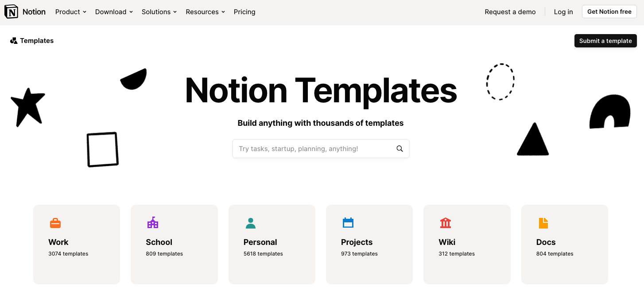Expand the Product menu
The height and width of the screenshot is (291, 644).
coord(71,12)
